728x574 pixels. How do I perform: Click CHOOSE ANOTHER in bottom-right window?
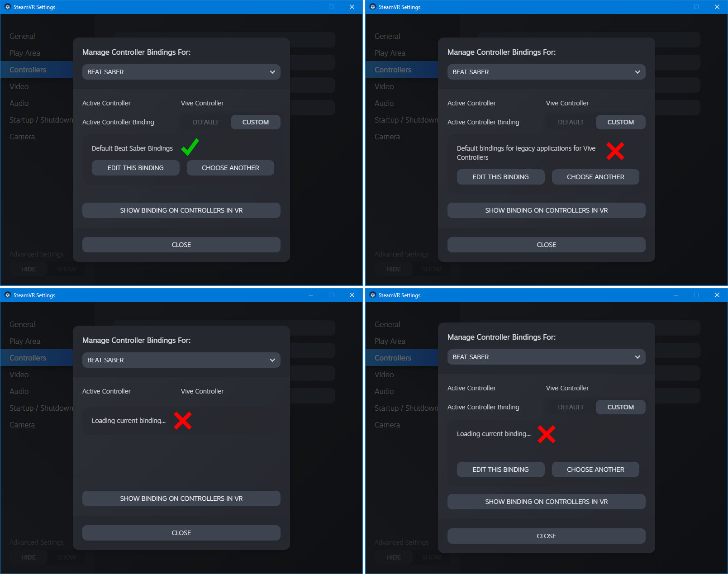click(x=595, y=470)
